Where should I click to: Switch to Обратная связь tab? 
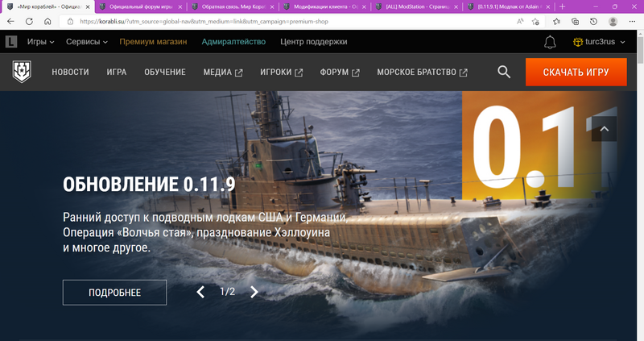pyautogui.click(x=233, y=7)
